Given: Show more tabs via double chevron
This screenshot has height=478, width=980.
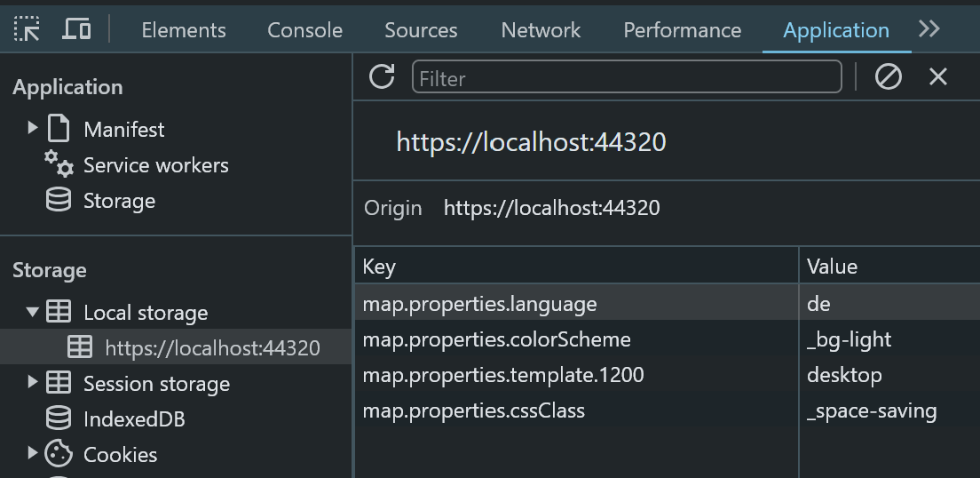Looking at the screenshot, I should click(x=929, y=28).
